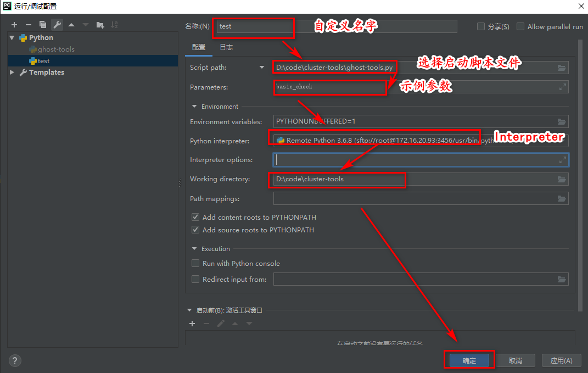Click PyCharm icon in title bar

coord(7,6)
